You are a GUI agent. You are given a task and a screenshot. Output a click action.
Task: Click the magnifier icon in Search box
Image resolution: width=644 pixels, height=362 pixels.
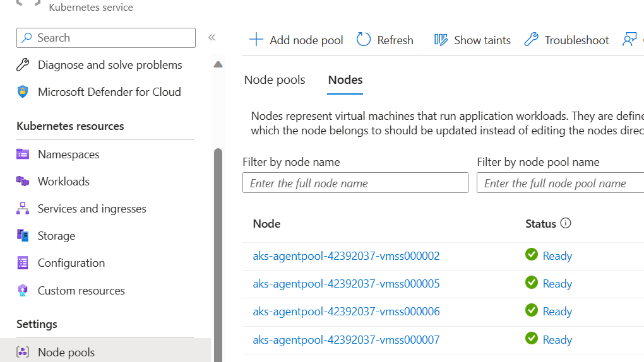click(27, 38)
